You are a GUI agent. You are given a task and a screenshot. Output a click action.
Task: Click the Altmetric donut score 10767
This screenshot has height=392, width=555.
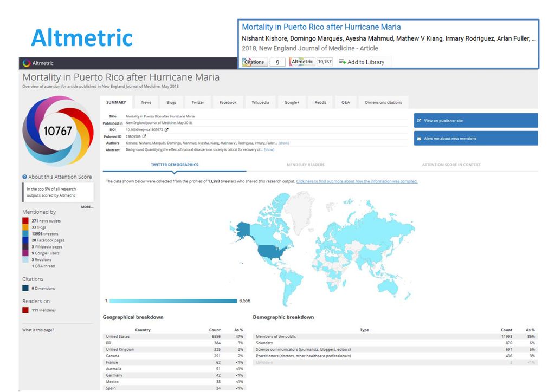[x=57, y=131]
